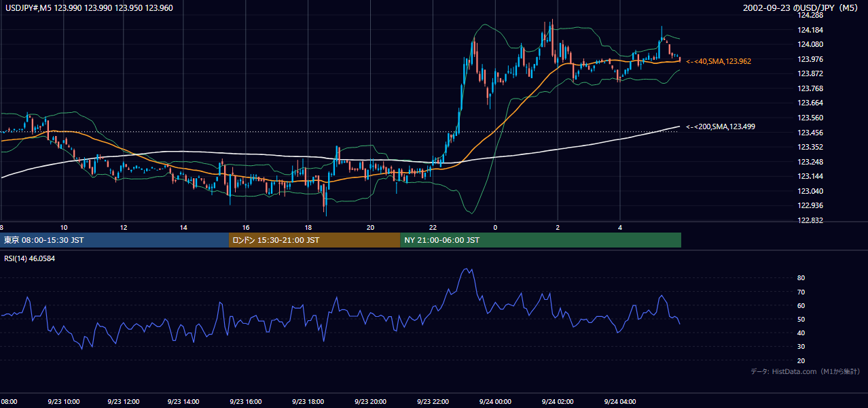Click the NY 21:00-06:00 JST session bar
This screenshot has height=408, width=868.
point(541,240)
